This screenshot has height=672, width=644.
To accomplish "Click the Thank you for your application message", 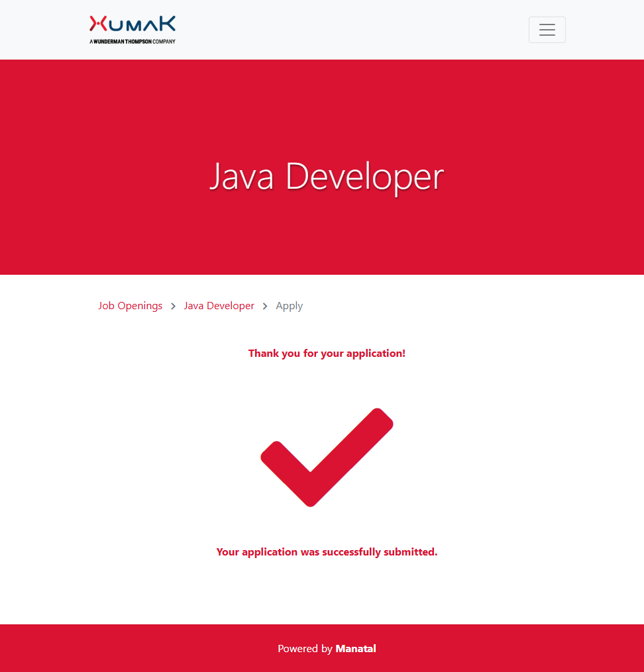I will [327, 354].
